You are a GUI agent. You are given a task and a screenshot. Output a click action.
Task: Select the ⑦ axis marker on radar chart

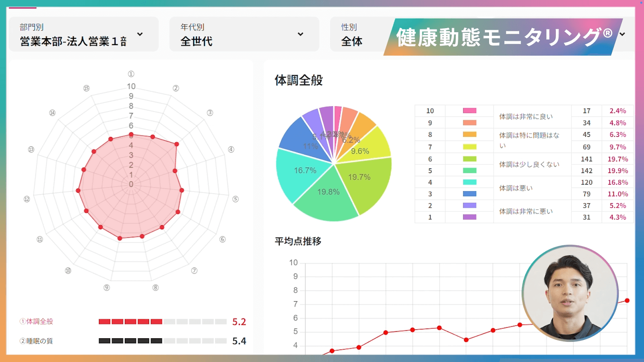[x=194, y=271]
